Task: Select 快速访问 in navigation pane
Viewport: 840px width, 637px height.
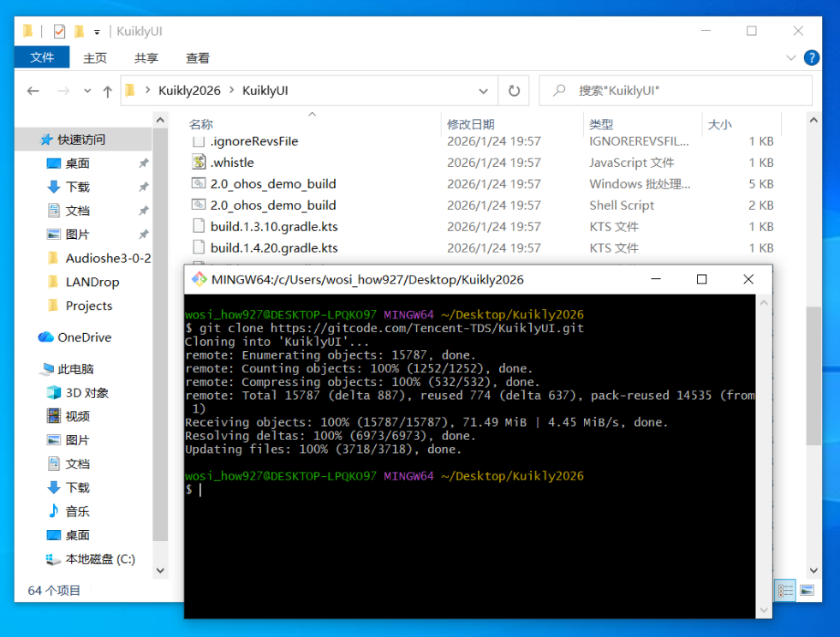Action: coord(81,140)
